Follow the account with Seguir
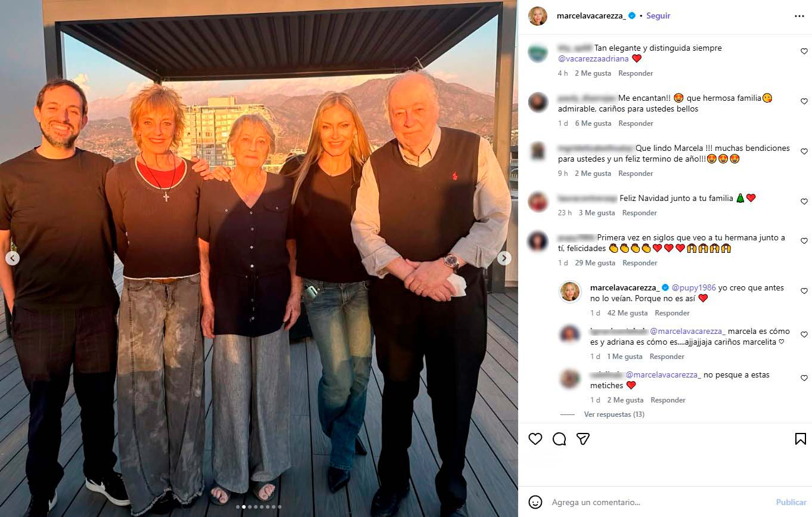The width and height of the screenshot is (812, 517). click(x=659, y=16)
